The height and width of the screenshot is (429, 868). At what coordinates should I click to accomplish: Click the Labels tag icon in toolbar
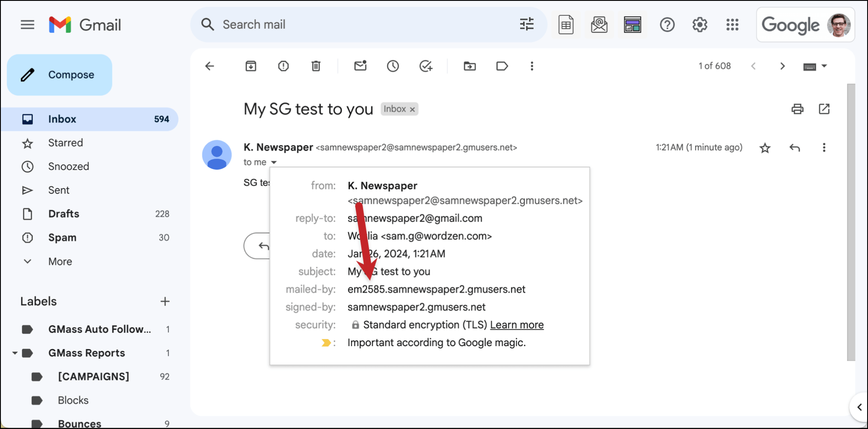point(502,66)
